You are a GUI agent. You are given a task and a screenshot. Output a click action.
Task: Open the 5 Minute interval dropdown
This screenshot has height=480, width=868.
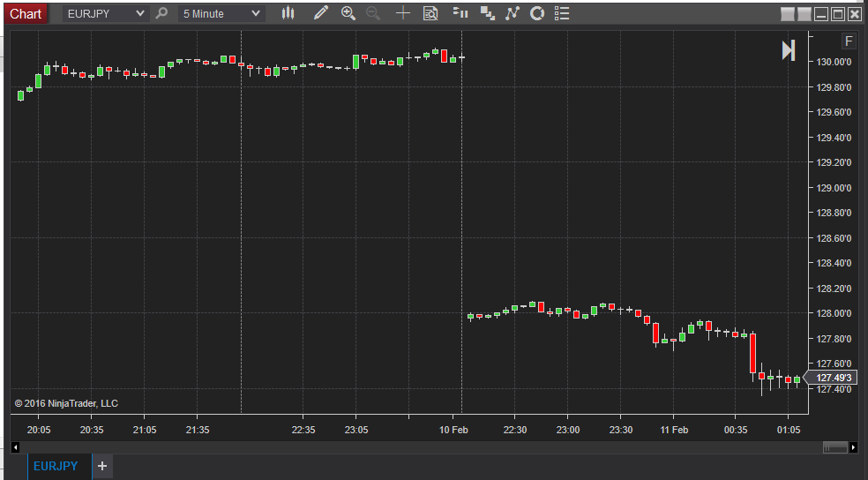point(221,14)
